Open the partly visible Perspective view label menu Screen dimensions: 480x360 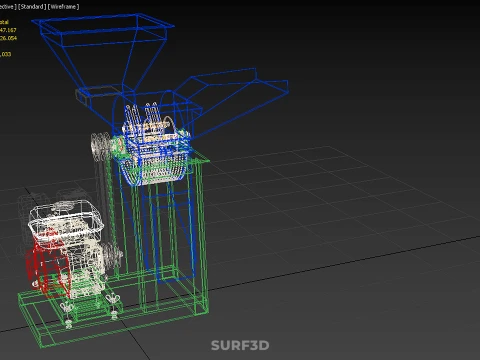coord(8,7)
